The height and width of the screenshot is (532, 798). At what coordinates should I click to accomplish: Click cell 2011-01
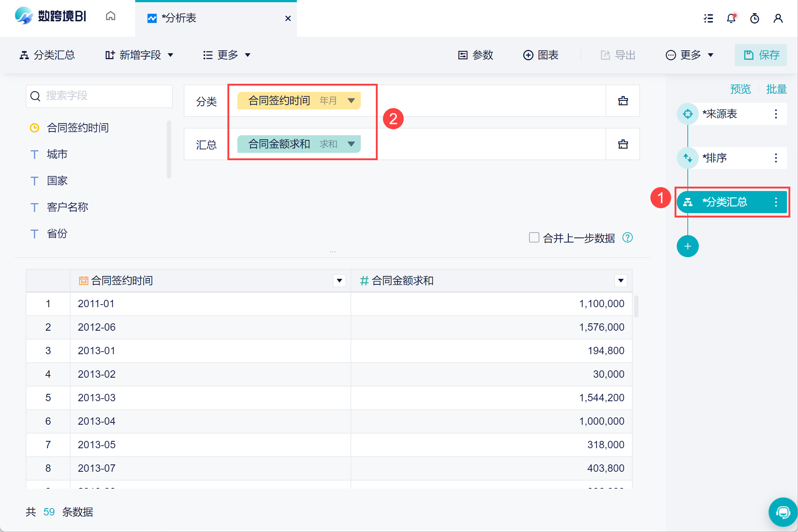(210, 304)
